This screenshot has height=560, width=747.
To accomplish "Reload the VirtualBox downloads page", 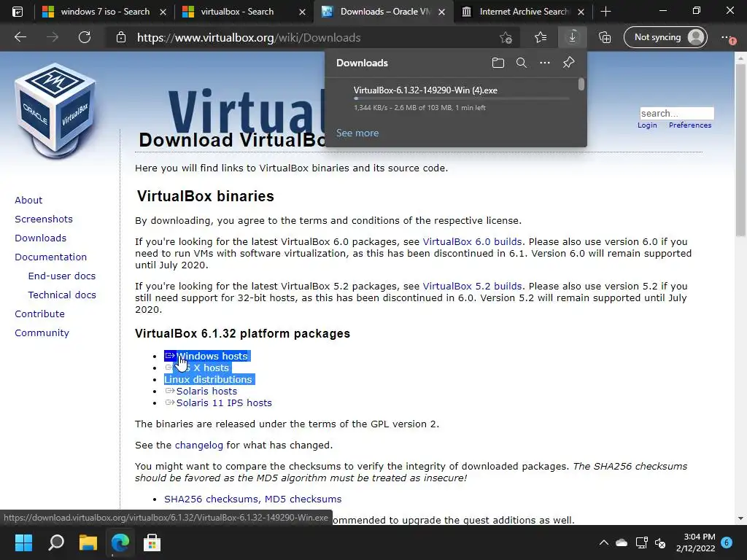I will tap(85, 37).
